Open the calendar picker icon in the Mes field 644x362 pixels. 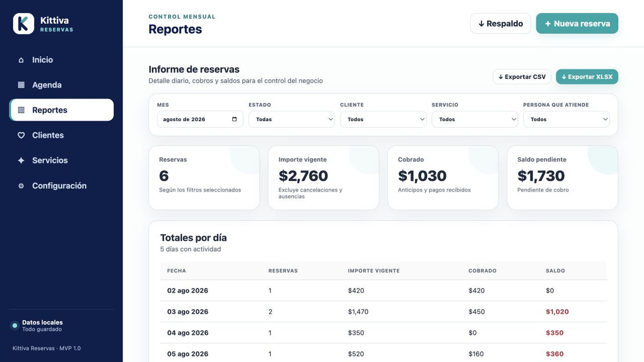[235, 119]
